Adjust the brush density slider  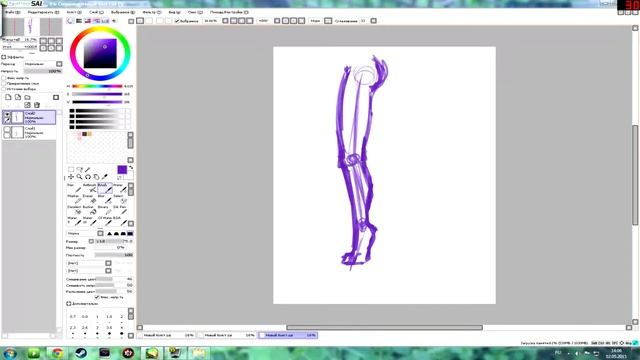pos(114,255)
